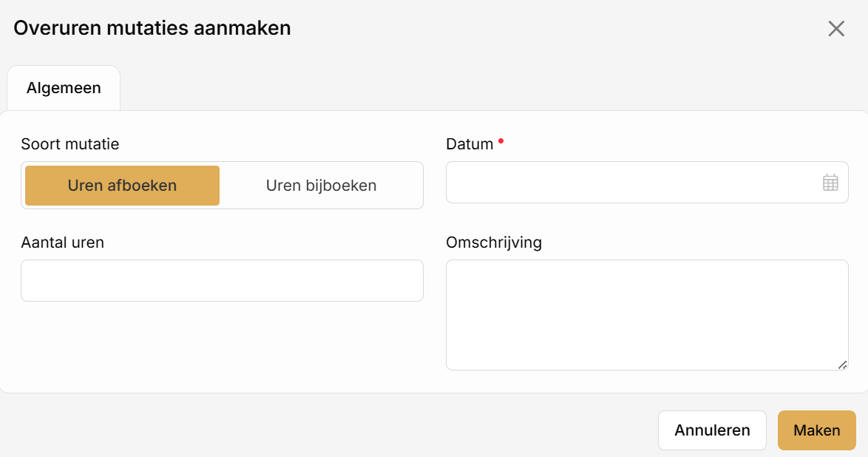Focus the Aantal uren input field
Viewport: 868px width, 457px height.
(x=222, y=281)
